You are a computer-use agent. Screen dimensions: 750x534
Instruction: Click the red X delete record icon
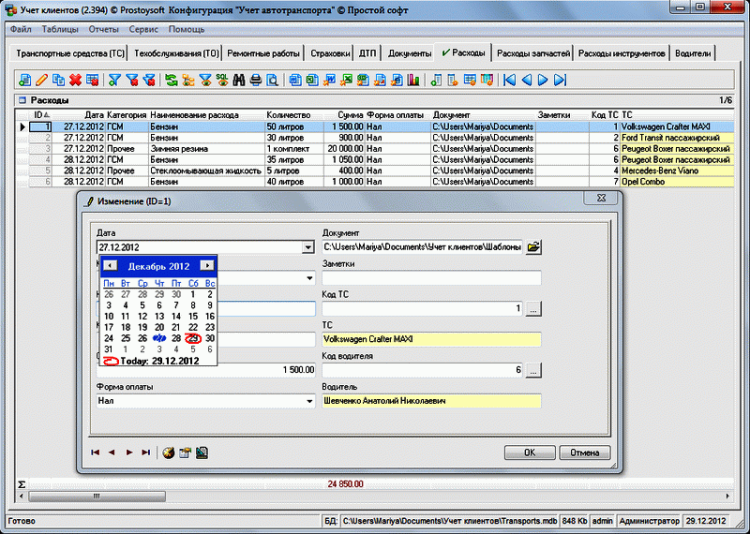[x=75, y=79]
